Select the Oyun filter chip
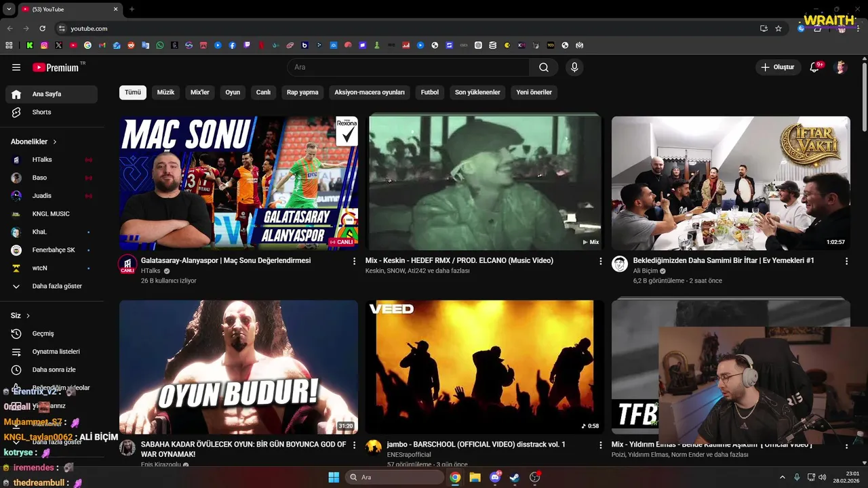 point(233,92)
